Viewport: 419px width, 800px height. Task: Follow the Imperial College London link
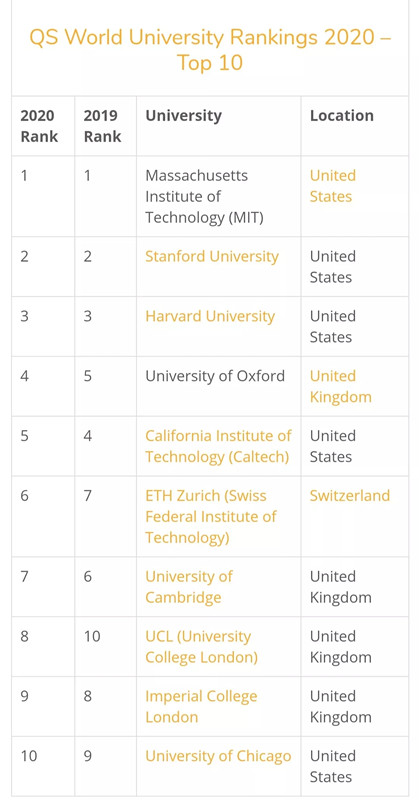click(201, 707)
